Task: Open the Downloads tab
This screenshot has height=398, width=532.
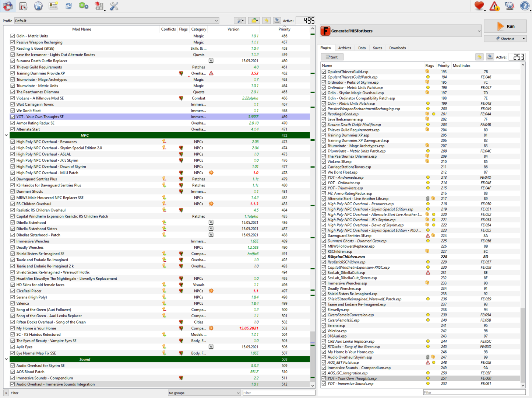Action: (x=398, y=48)
